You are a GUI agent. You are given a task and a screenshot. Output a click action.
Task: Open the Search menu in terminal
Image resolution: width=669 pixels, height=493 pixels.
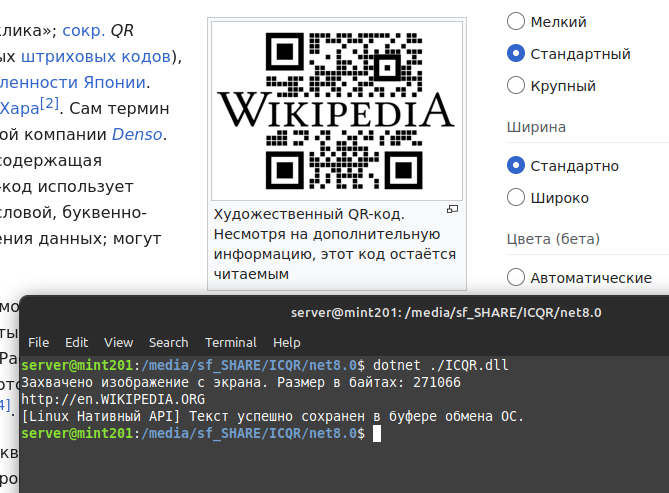(169, 342)
